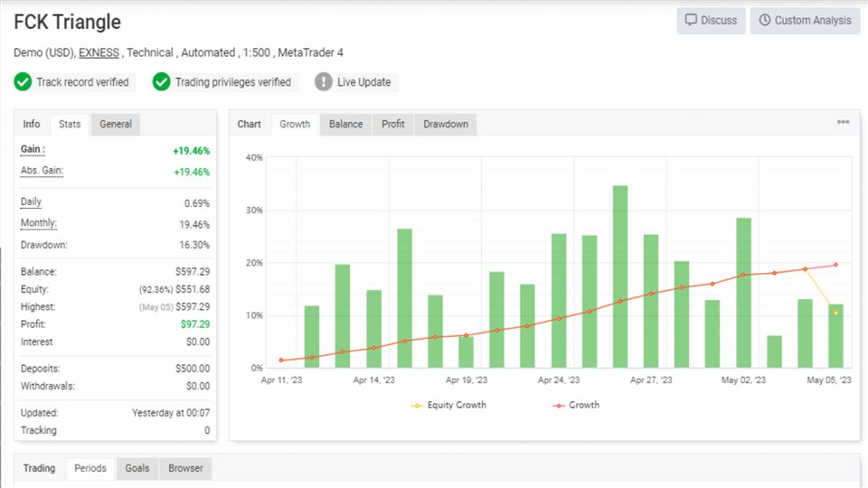This screenshot has width=868, height=488.
Task: Click the last yellow Equity Growth data point
Action: coord(835,314)
